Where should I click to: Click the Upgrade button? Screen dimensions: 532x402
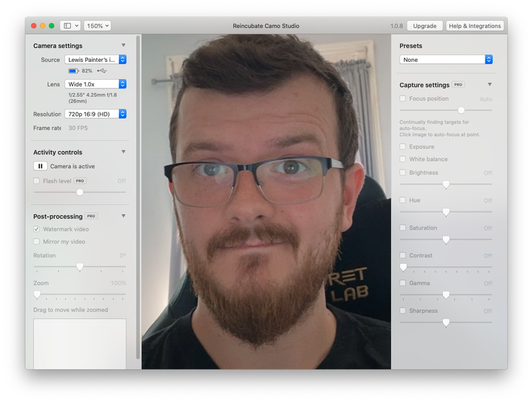tap(424, 26)
